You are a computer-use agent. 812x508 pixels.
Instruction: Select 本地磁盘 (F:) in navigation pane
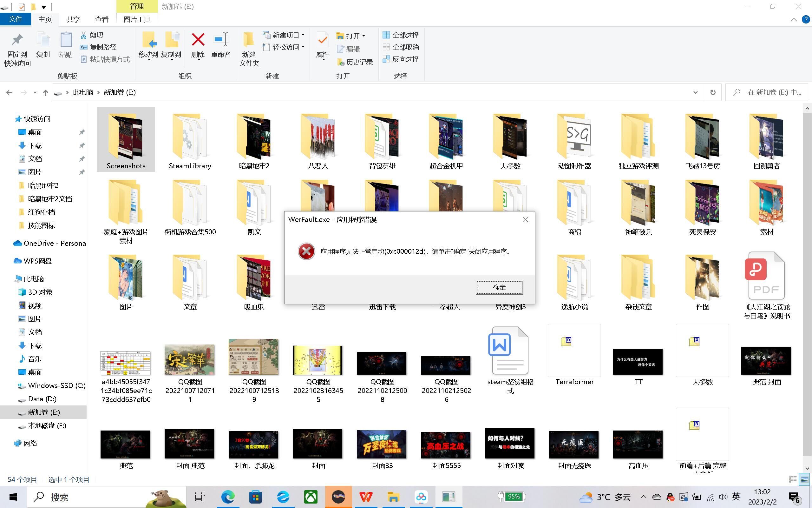tap(42, 426)
